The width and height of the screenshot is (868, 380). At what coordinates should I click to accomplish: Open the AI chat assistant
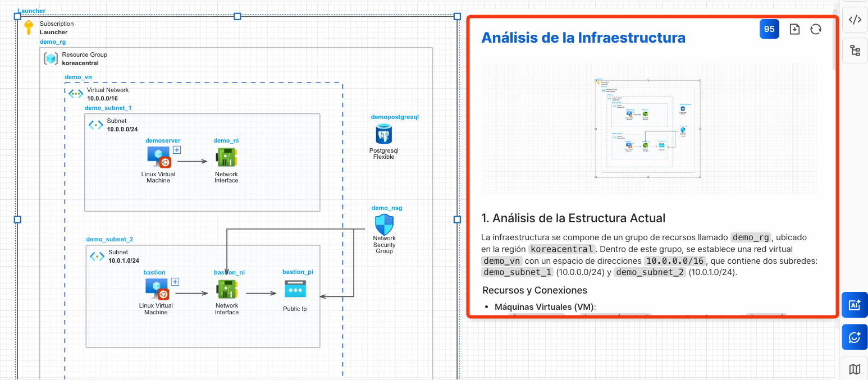click(x=855, y=337)
